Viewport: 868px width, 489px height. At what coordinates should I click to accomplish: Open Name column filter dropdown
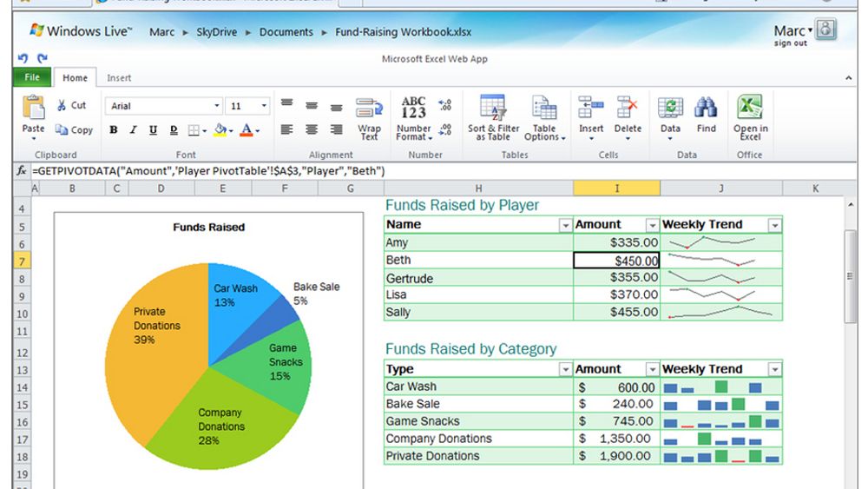[565, 226]
